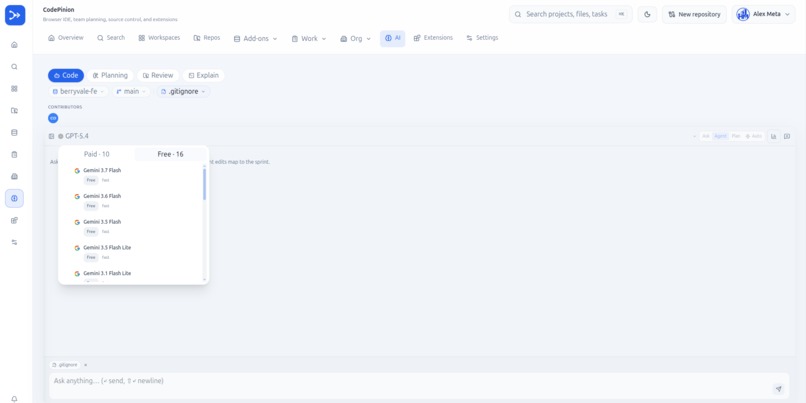Open Search from the left sidebar
The height and width of the screenshot is (403, 806).
tap(14, 67)
